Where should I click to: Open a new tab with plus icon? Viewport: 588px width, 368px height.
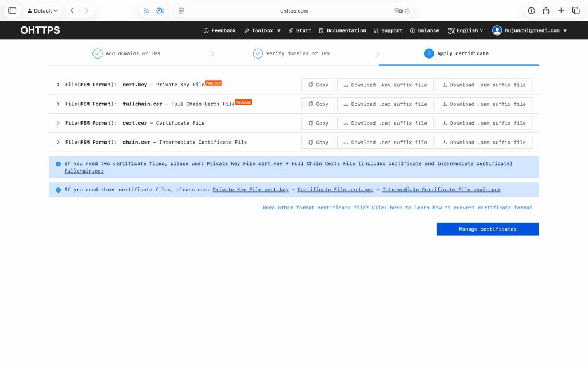coord(561,10)
